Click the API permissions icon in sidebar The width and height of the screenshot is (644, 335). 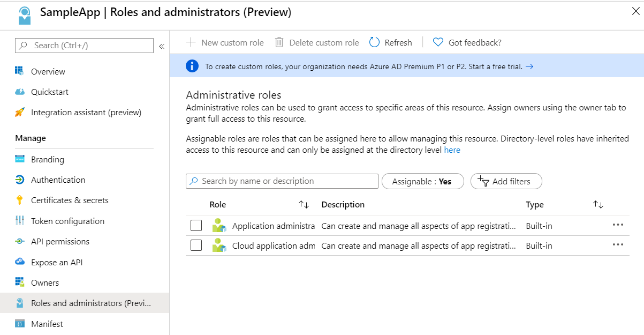tap(20, 242)
